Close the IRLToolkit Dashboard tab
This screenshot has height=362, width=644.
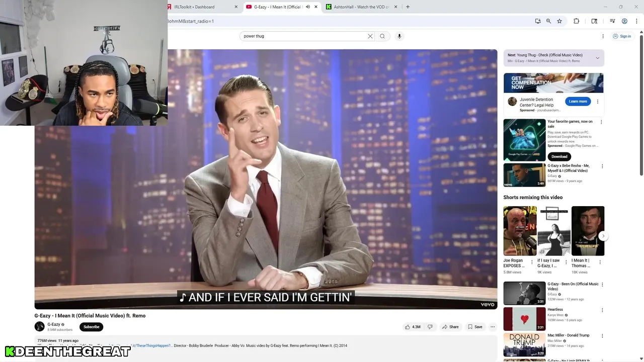tap(236, 7)
